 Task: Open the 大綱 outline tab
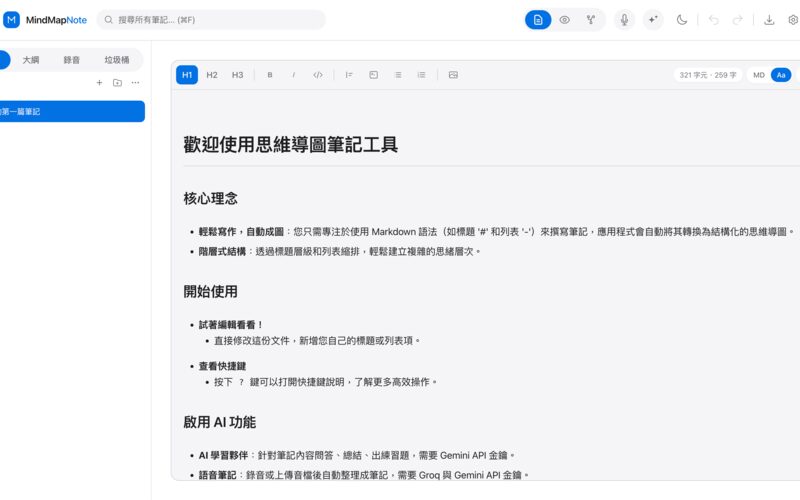click(31, 60)
